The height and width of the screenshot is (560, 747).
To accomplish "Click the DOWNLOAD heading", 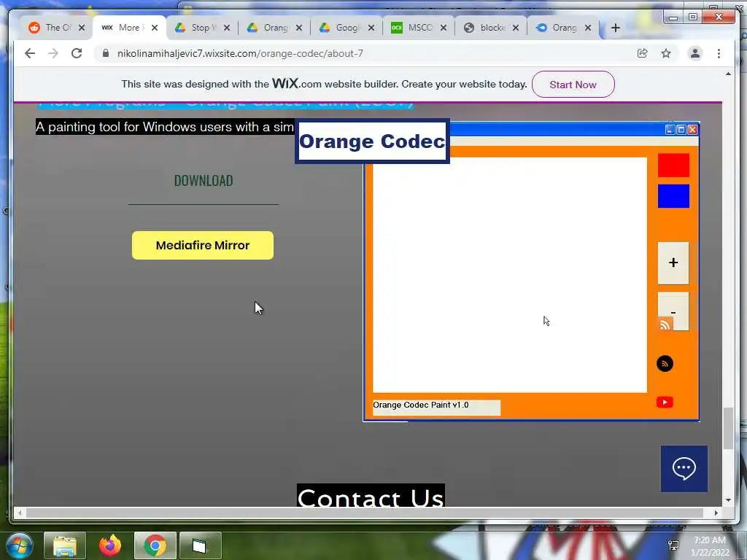I will pos(204,181).
